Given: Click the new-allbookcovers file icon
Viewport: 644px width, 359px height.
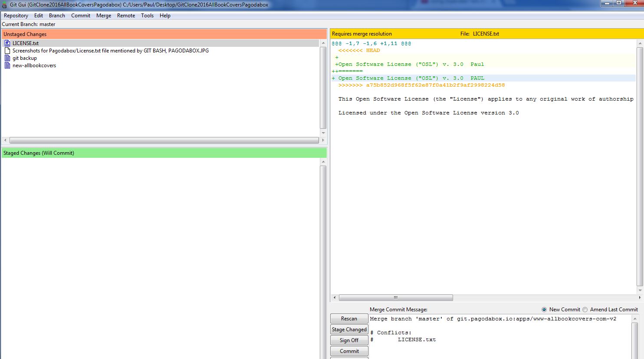Looking at the screenshot, I should pyautogui.click(x=7, y=65).
